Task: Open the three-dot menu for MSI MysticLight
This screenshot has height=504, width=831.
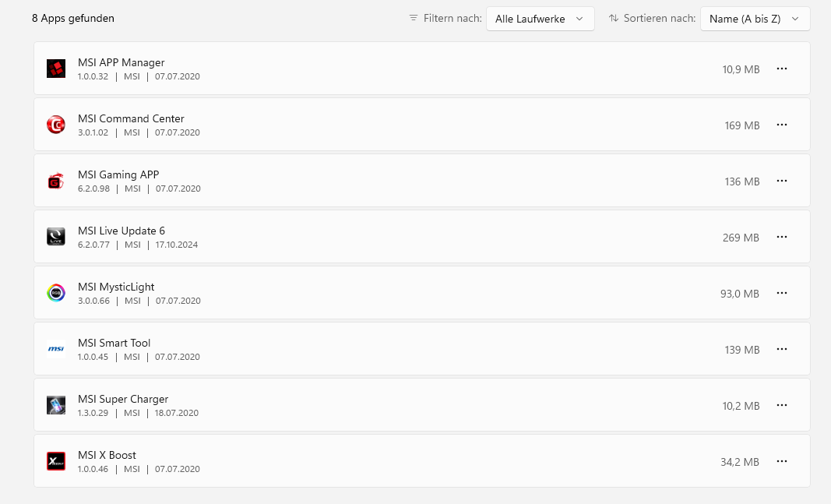Action: [x=782, y=293]
